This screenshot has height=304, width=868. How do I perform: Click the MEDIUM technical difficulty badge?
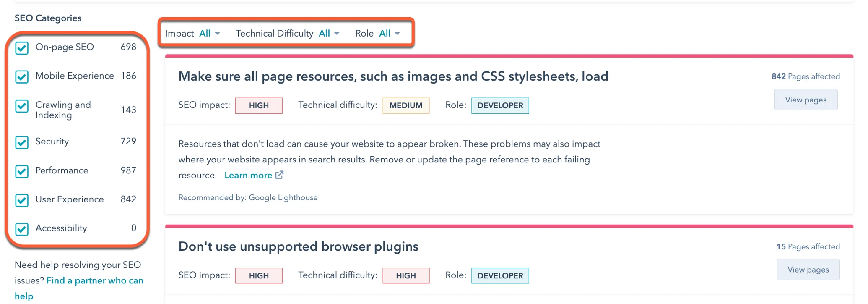tap(405, 106)
